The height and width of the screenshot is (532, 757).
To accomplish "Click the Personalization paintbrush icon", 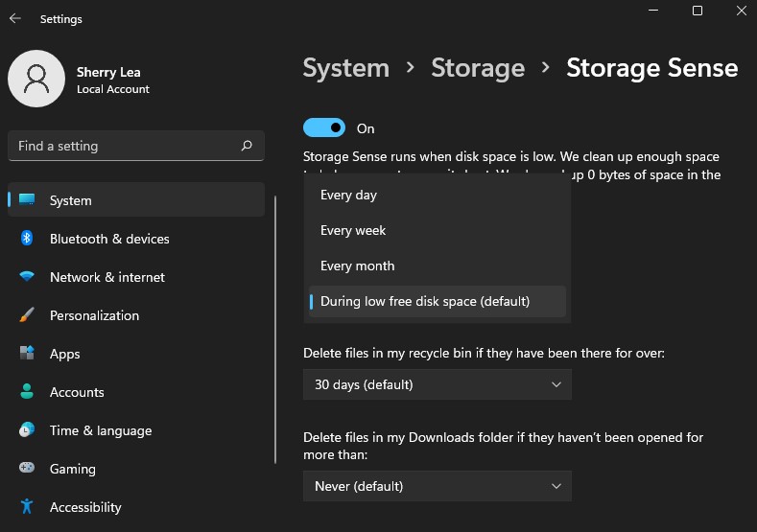I will point(27,314).
